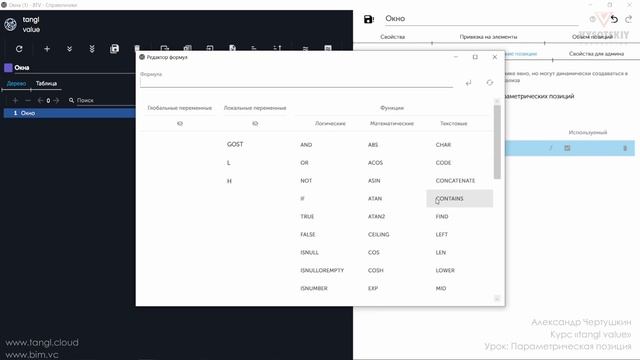Insert the FALSE constant
Screen dimensions: 640x360
click(308, 235)
